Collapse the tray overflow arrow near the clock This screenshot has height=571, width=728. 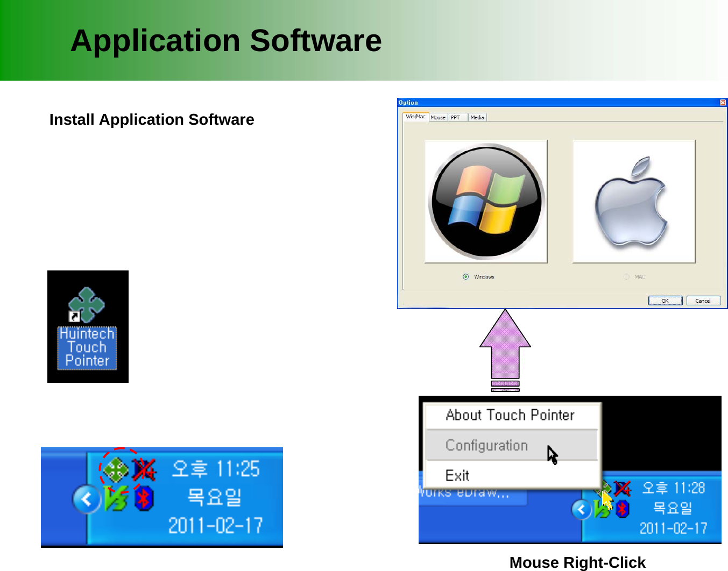pyautogui.click(x=581, y=510)
